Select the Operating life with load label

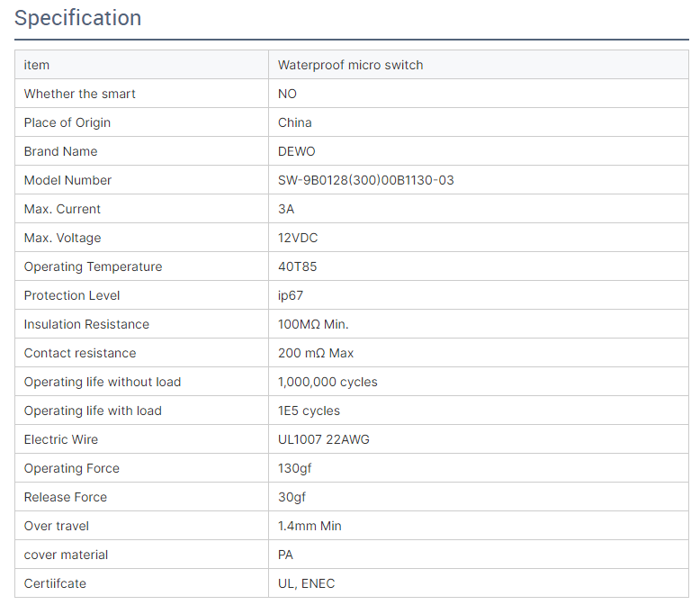pyautogui.click(x=93, y=411)
